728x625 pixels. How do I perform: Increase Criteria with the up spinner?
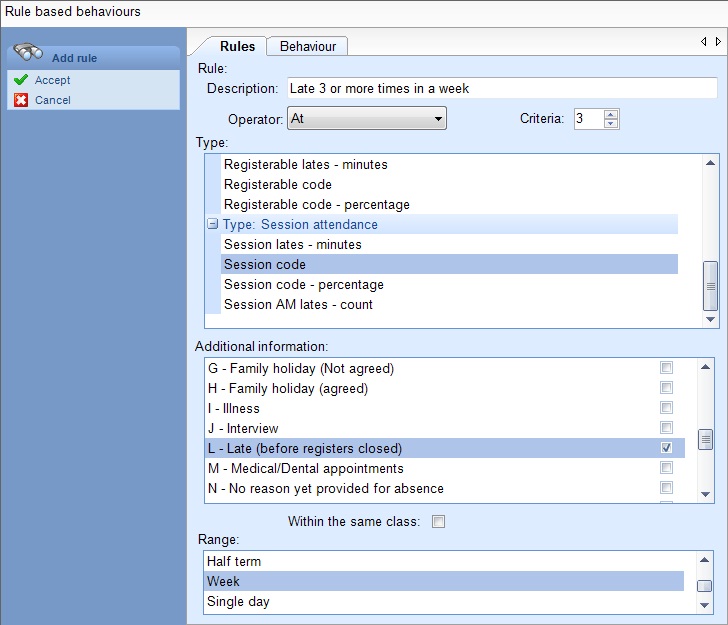(x=611, y=114)
